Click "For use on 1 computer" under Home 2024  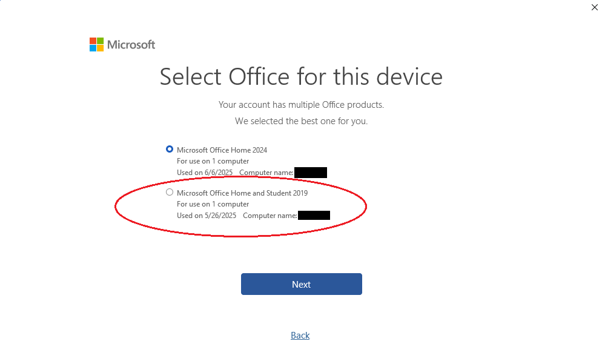[213, 161]
